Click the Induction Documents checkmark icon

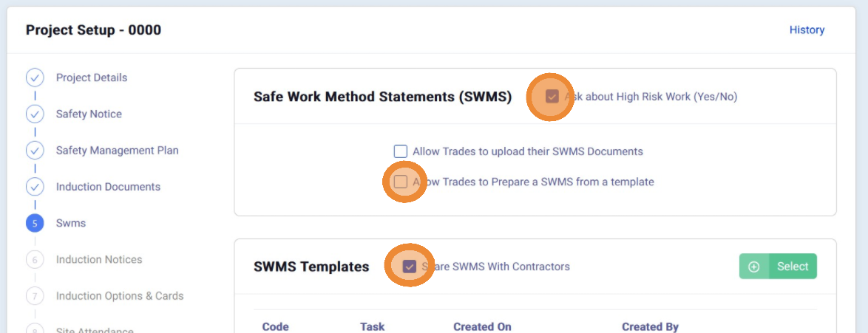(x=35, y=187)
